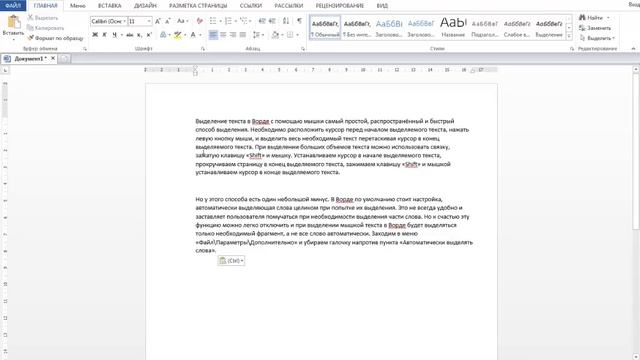
Task: Click the tab selector icon left of the ruler
Action: pyautogui.click(x=5, y=71)
